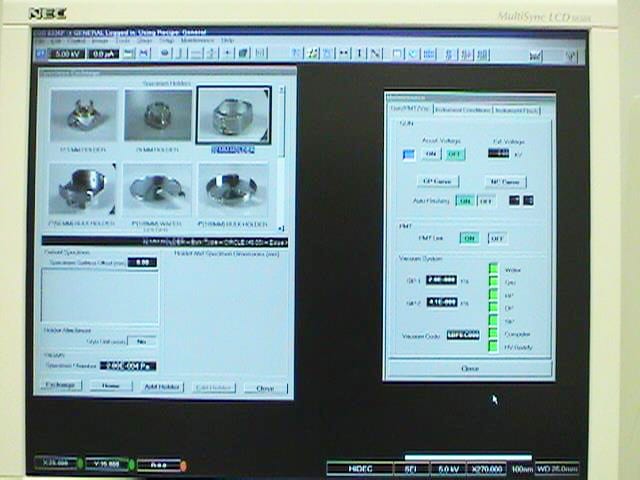
Task: Click the Y stage coordinate readout in status bar
Action: pos(107,464)
